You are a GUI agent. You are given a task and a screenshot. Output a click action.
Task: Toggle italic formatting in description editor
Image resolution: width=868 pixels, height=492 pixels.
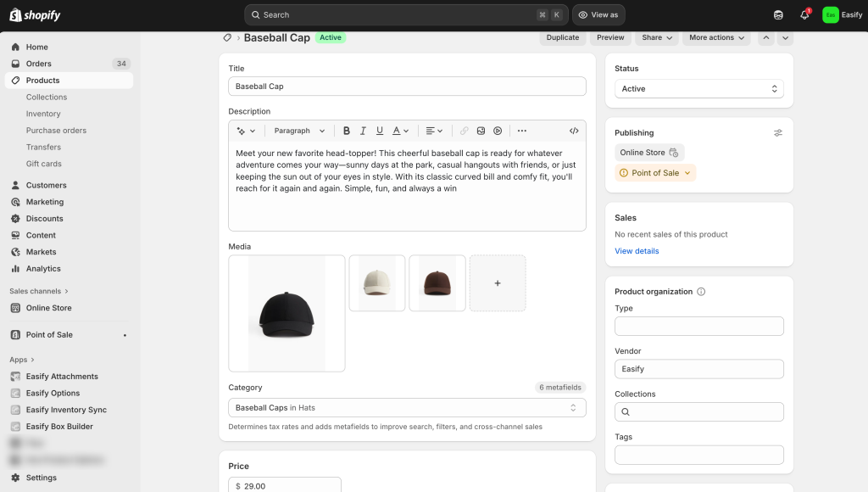click(x=363, y=131)
